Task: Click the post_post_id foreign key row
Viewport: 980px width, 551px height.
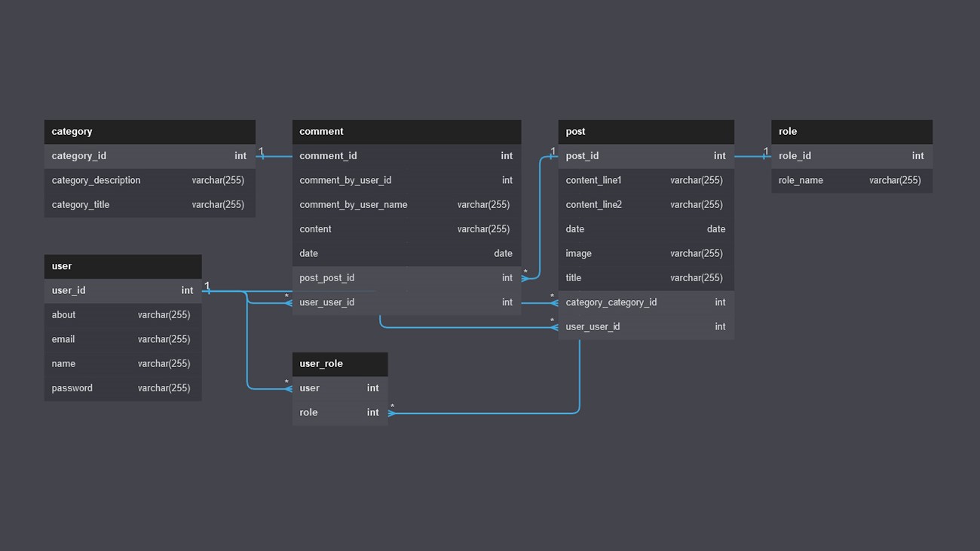Action: point(406,278)
